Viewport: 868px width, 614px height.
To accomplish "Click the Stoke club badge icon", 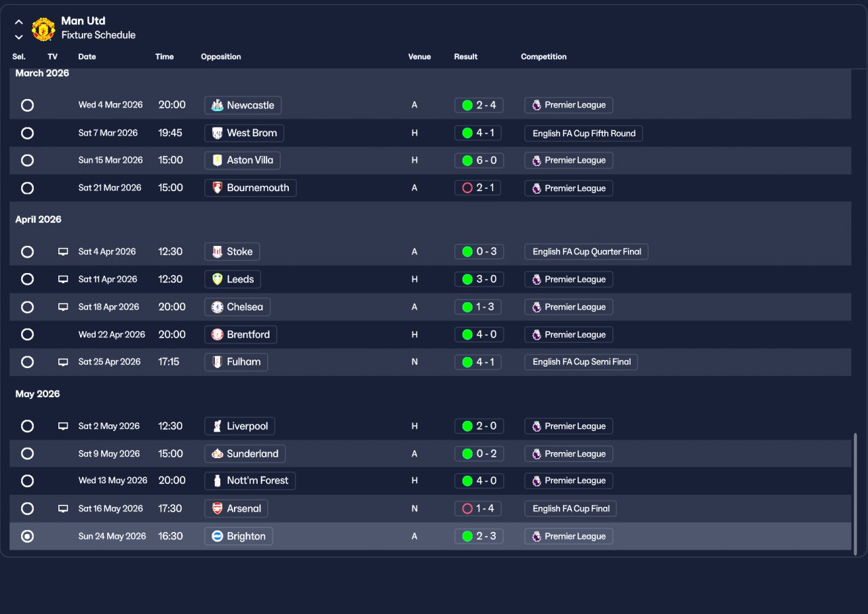I will (217, 251).
